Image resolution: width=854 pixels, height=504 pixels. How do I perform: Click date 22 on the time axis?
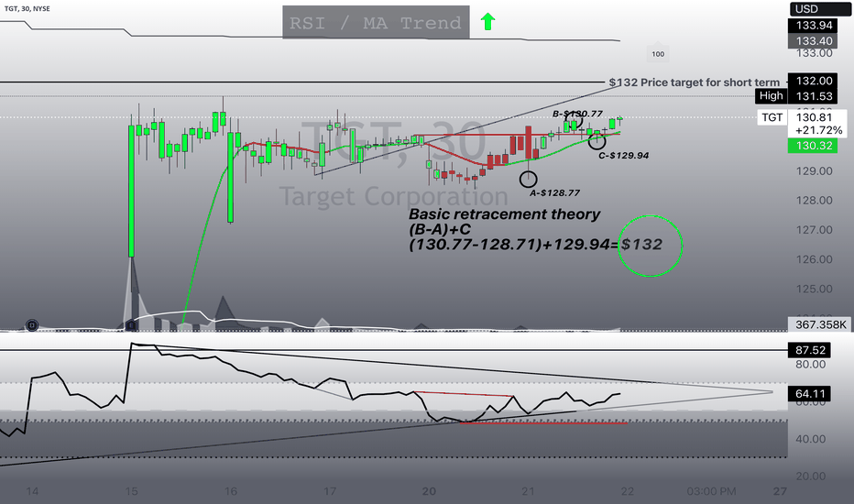tap(628, 491)
